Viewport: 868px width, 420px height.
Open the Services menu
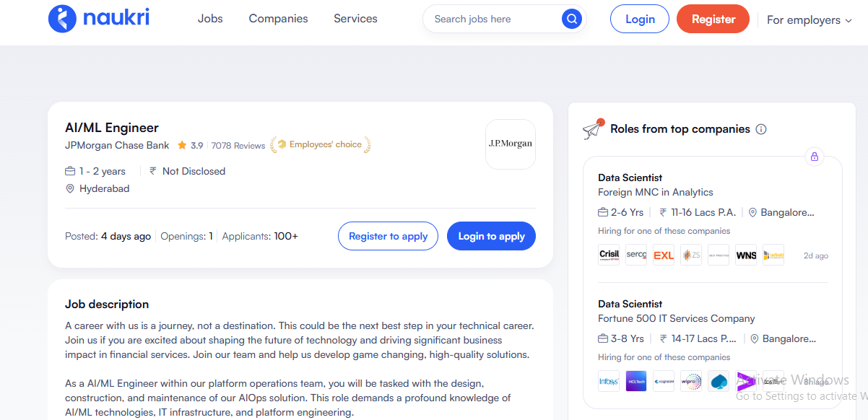point(355,19)
